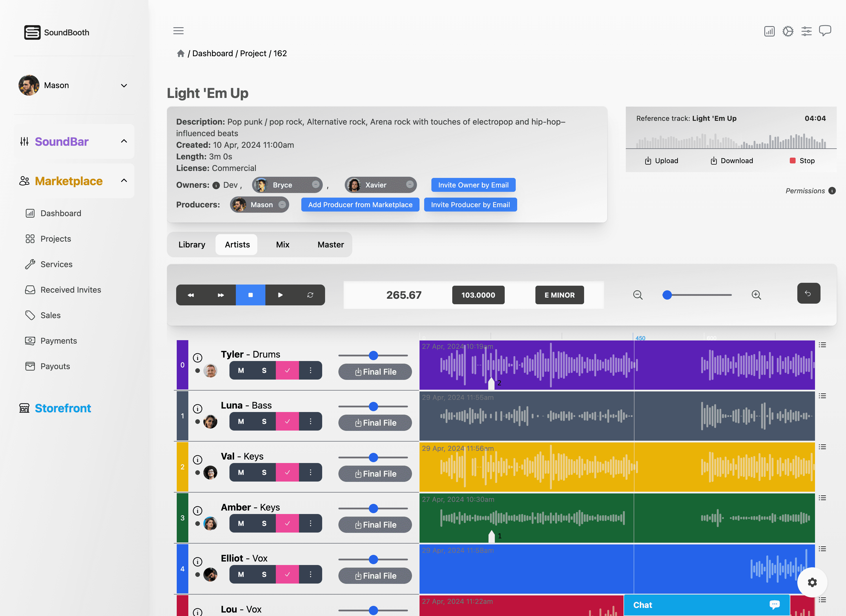Click the analytics bar chart icon top right
The height and width of the screenshot is (616, 846).
click(769, 31)
